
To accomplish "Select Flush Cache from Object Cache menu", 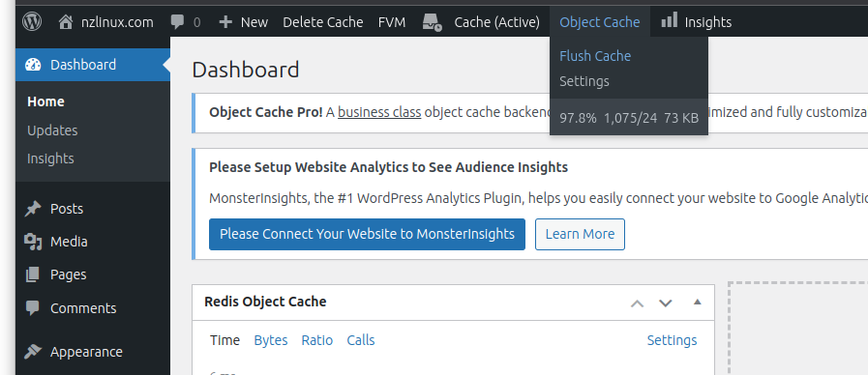I will click(595, 56).
